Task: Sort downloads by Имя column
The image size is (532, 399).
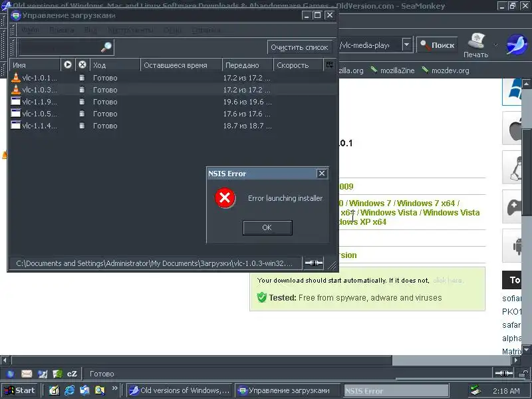Action: coord(35,65)
